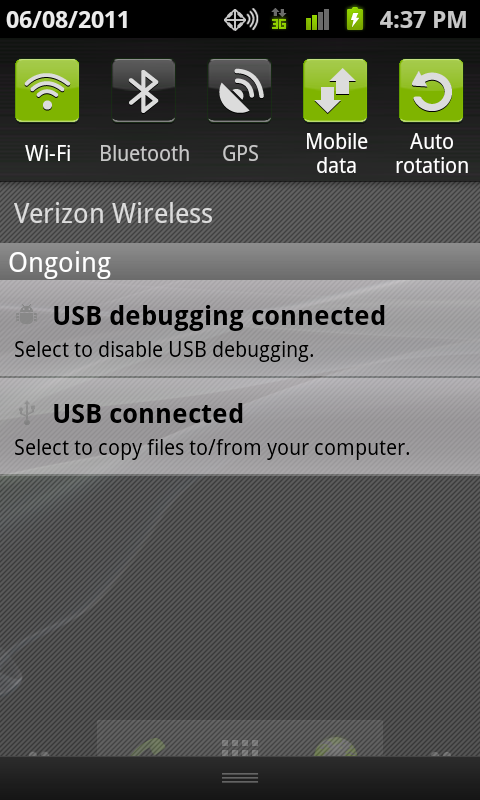
Task: Tap the GPS locating status icon
Action: (x=241, y=20)
